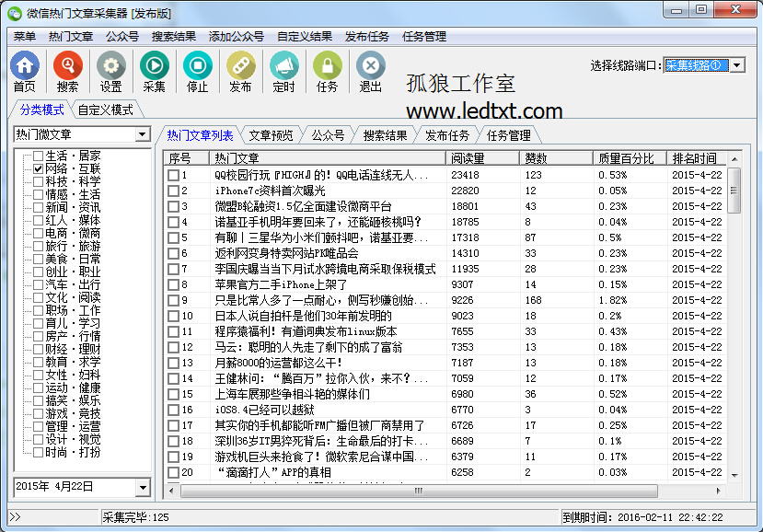Open the 搜索结果 menu bar item
The image size is (763, 532).
pyautogui.click(x=174, y=37)
